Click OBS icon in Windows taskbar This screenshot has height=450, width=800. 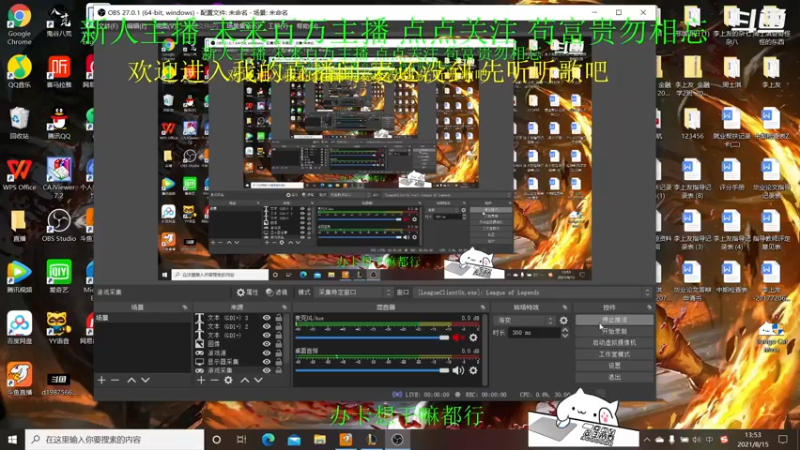(397, 439)
